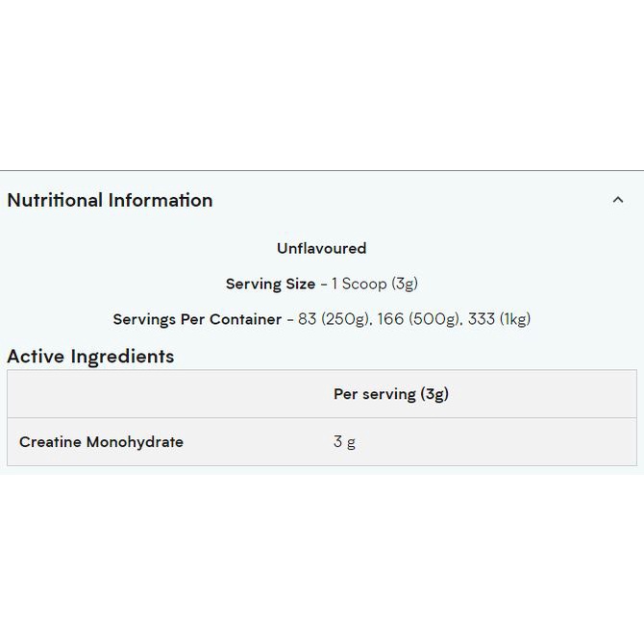The height and width of the screenshot is (644, 644).
Task: Click the Creatine Monohydrate row label
Action: point(101,442)
